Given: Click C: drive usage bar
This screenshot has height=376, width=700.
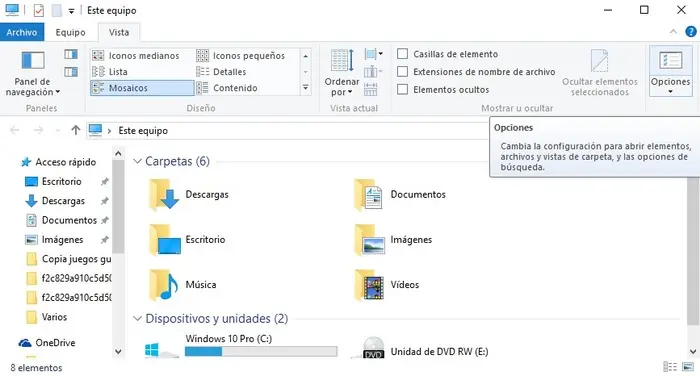Looking at the screenshot, I should point(261,352).
